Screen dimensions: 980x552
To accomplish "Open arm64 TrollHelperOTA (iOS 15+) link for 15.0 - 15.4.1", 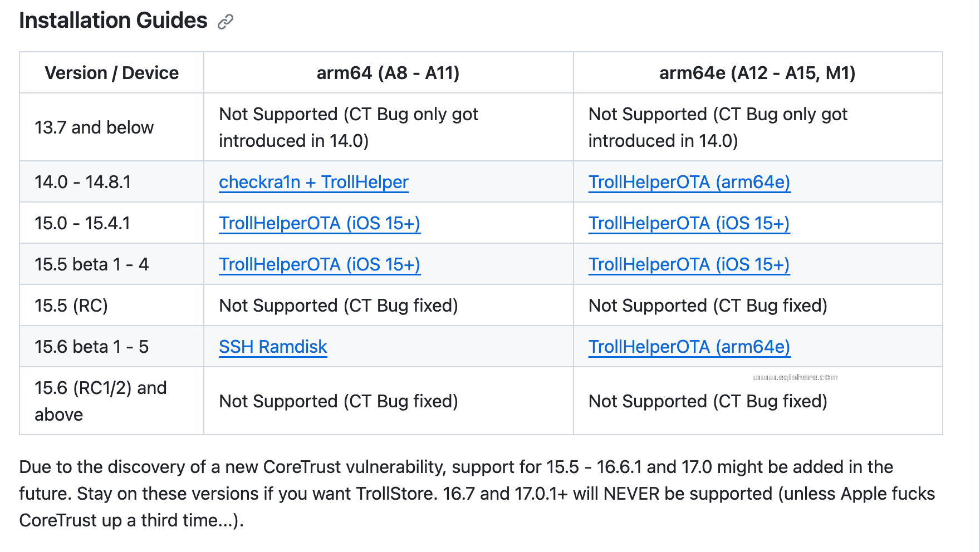I will pyautogui.click(x=319, y=223).
